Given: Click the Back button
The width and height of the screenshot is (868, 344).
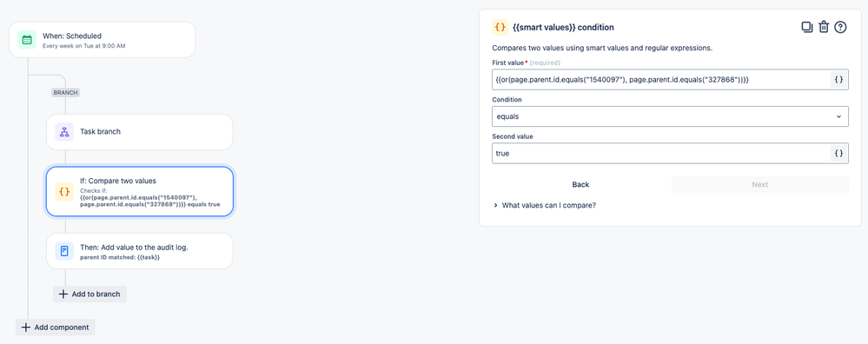Looking at the screenshot, I should coord(580,185).
